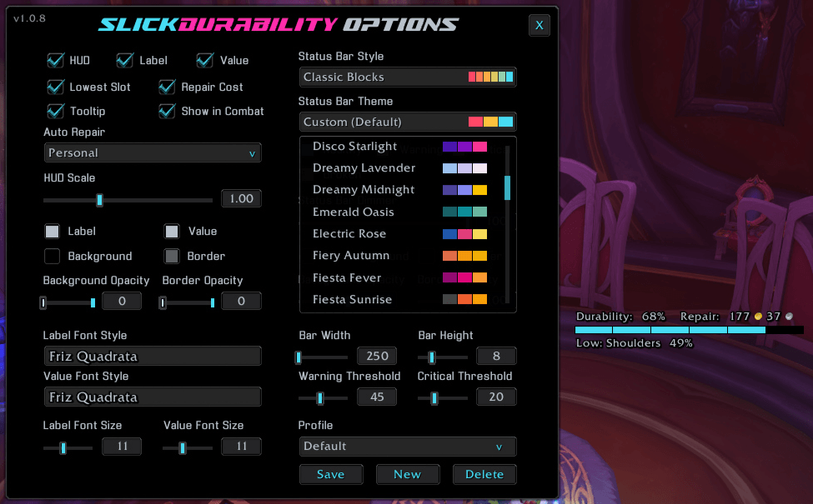Click the theme list scrollbar thumb

507,187
